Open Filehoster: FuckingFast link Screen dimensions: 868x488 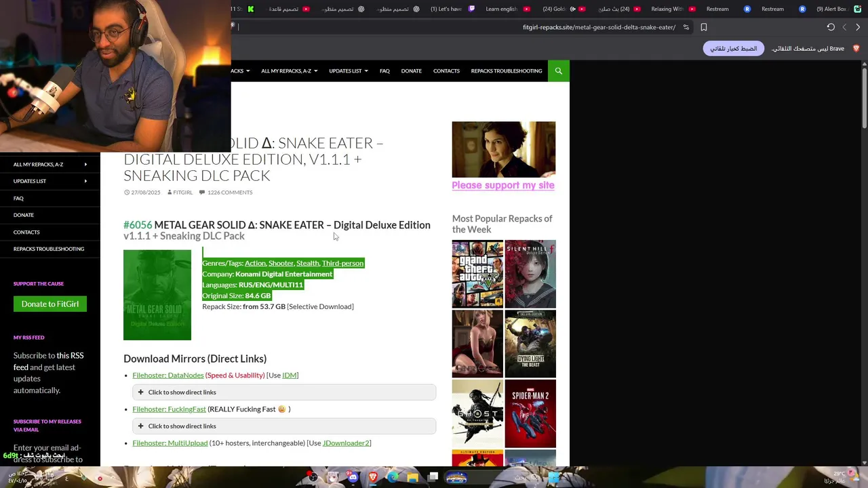pyautogui.click(x=169, y=409)
